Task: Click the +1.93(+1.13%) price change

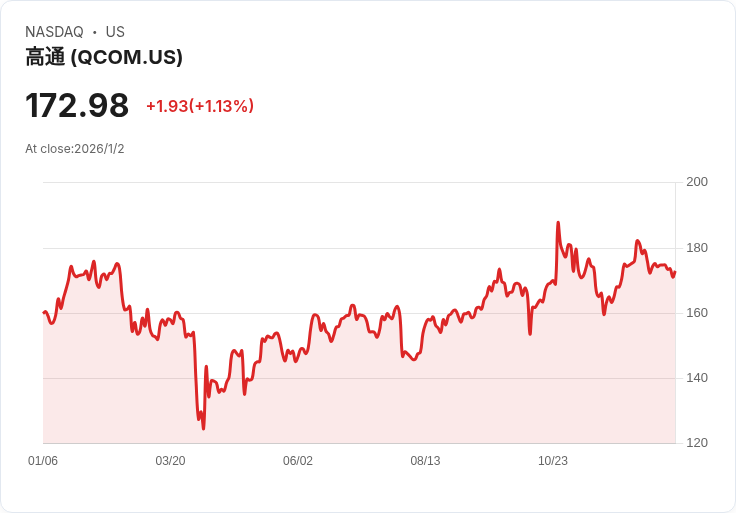Action: pyautogui.click(x=200, y=106)
